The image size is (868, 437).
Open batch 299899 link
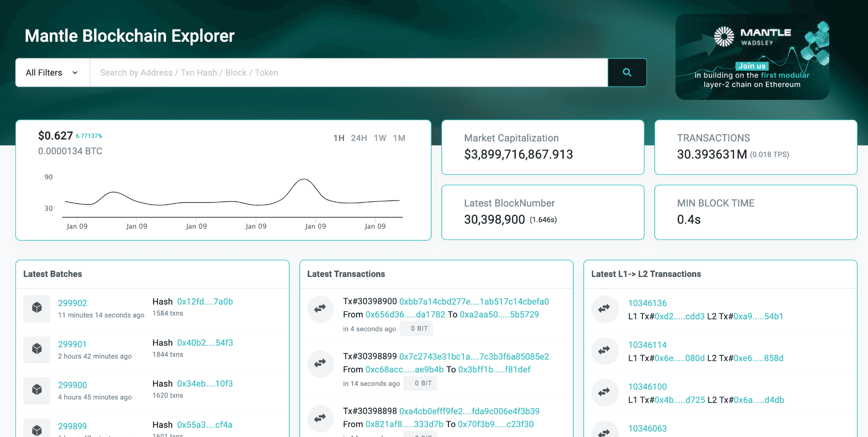tap(72, 427)
